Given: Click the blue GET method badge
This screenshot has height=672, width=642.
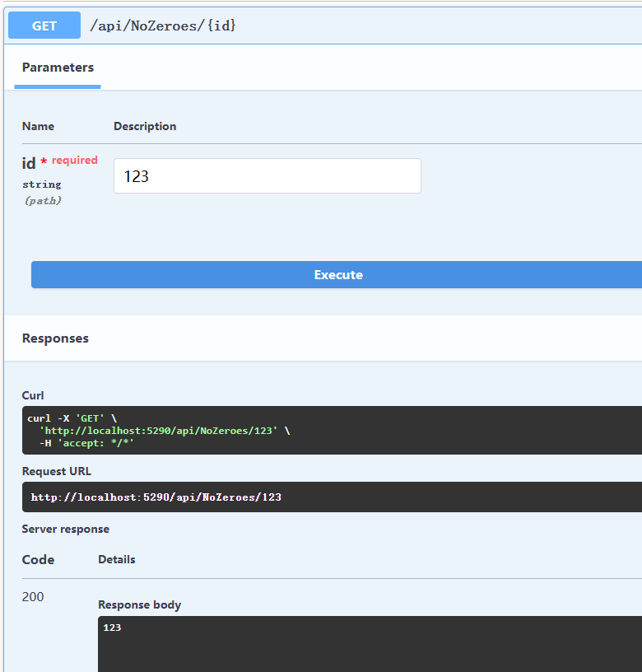Looking at the screenshot, I should pos(44,26).
